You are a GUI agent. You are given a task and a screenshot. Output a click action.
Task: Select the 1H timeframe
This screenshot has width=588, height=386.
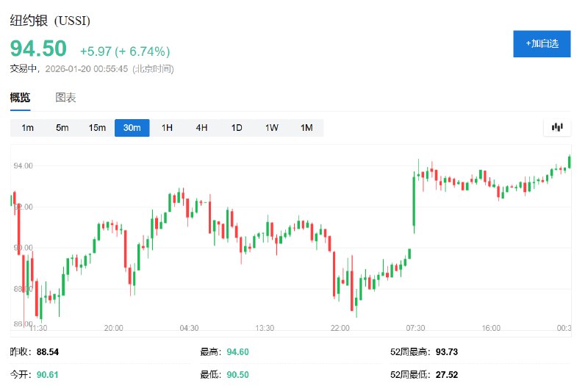point(167,128)
